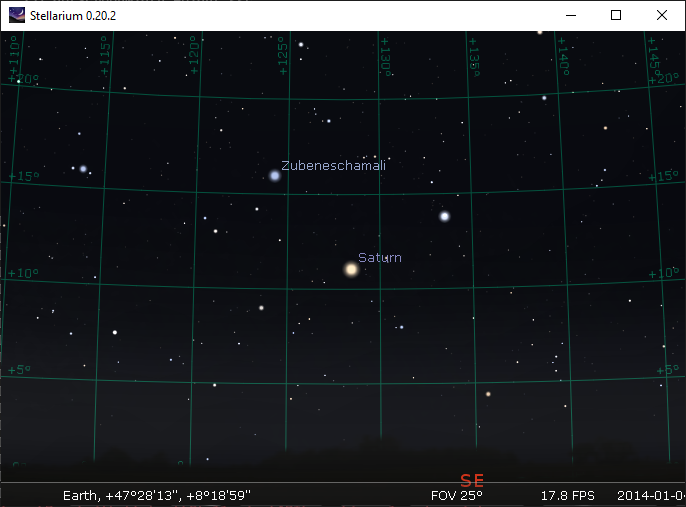Maximize the Stellarium window
Viewport: 686px width, 507px height.
616,15
